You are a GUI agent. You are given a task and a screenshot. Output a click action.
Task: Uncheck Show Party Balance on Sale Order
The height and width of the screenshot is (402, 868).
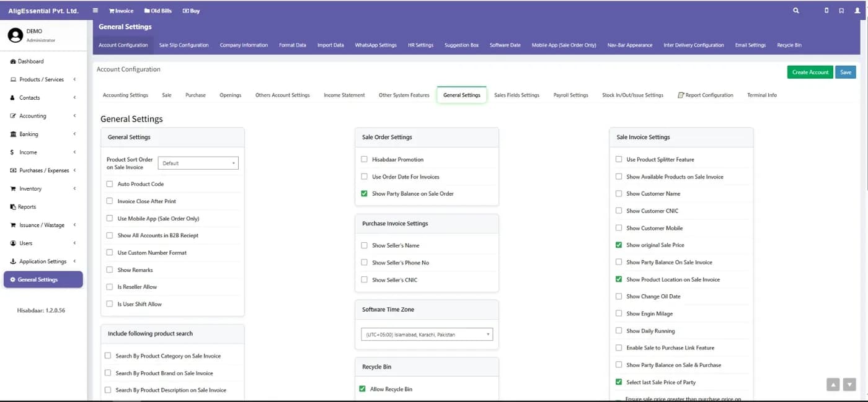[365, 194]
